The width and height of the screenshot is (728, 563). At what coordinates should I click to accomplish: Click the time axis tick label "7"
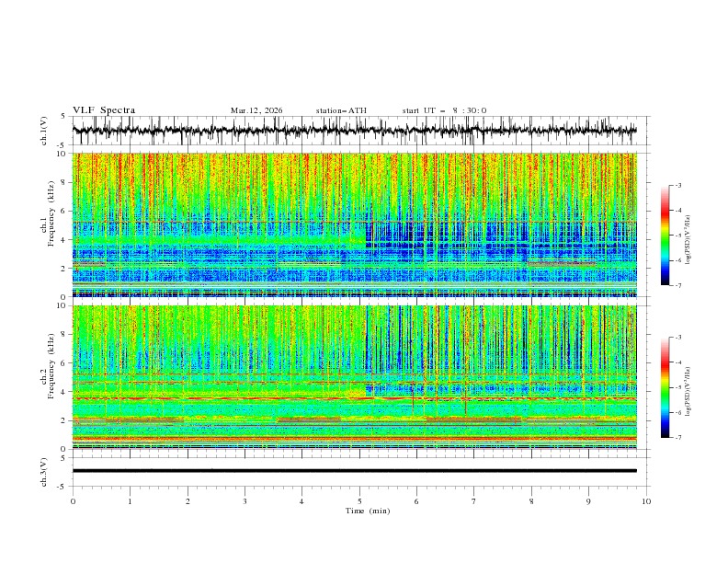(x=474, y=501)
